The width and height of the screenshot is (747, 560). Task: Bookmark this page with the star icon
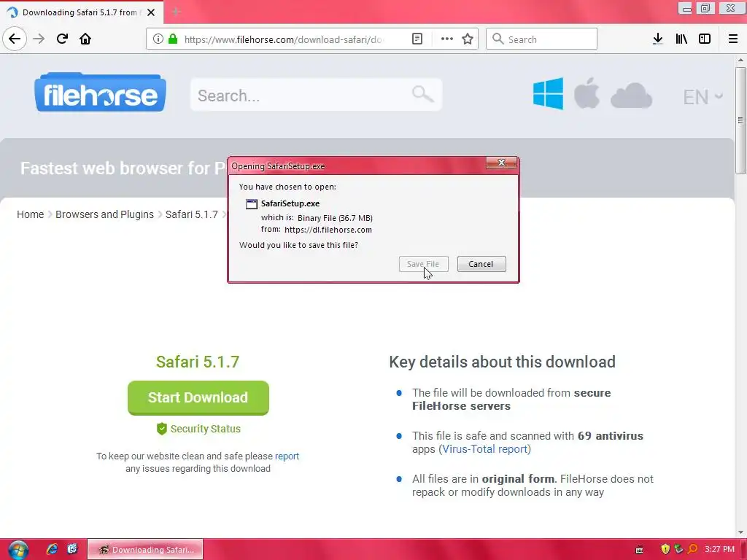click(468, 39)
